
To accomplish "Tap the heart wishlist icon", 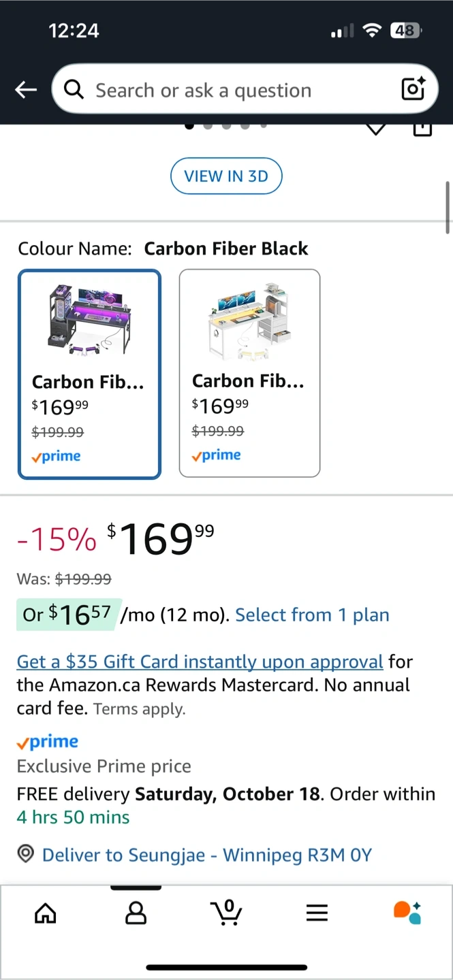I will click(x=376, y=129).
